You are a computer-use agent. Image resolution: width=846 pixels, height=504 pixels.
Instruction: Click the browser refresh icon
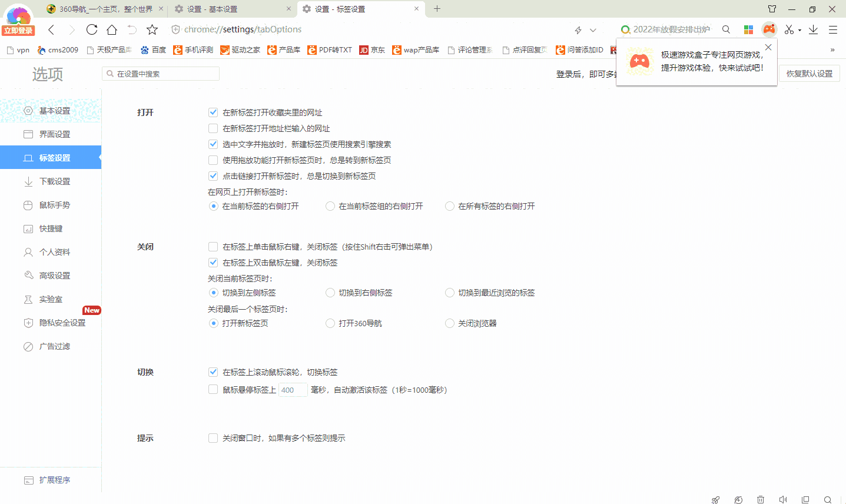[92, 29]
